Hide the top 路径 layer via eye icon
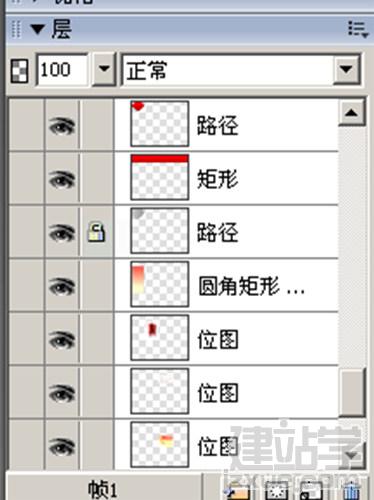The height and width of the screenshot is (500, 374). 62,126
